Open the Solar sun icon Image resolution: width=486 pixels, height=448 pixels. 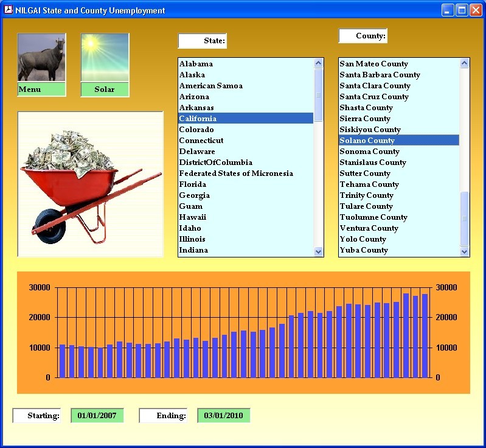click(105, 58)
